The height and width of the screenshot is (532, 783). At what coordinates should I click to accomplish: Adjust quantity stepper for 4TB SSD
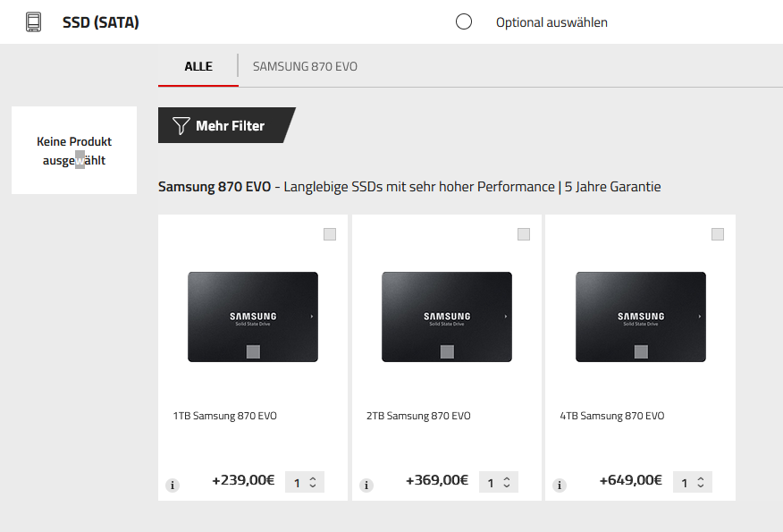[692, 482]
